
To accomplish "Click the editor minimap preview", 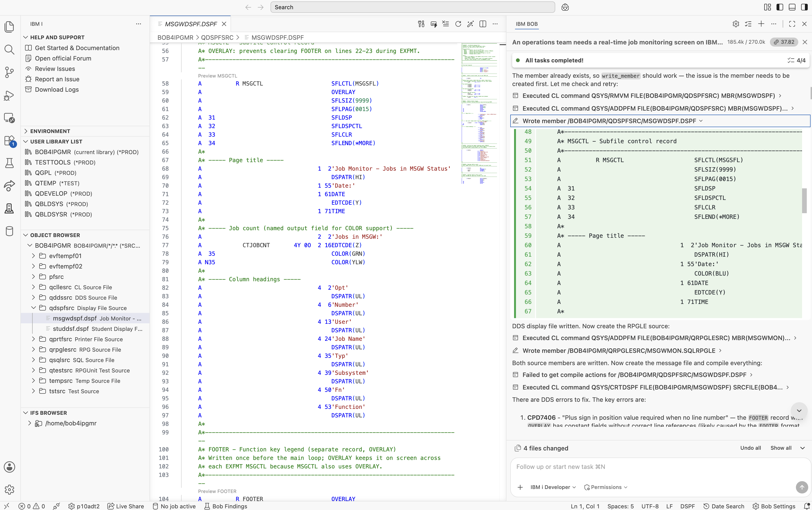I will [x=479, y=113].
